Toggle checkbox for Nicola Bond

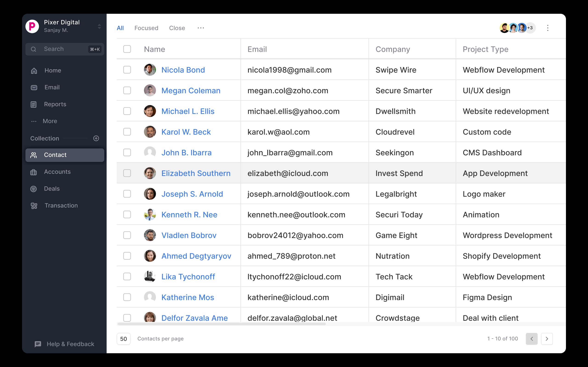127,70
